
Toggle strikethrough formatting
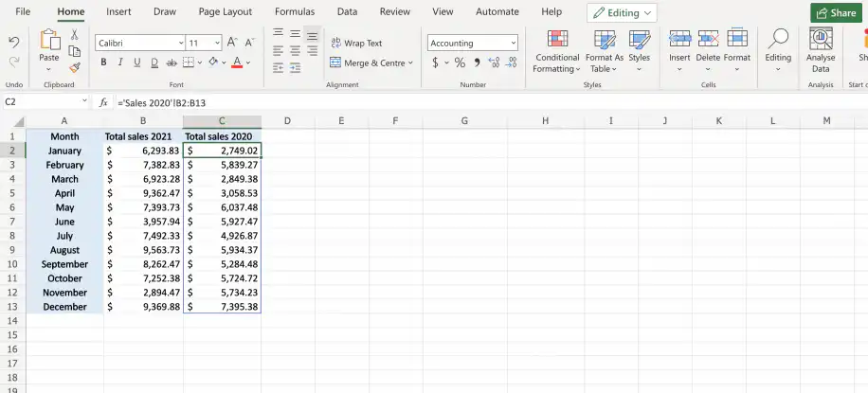click(172, 63)
